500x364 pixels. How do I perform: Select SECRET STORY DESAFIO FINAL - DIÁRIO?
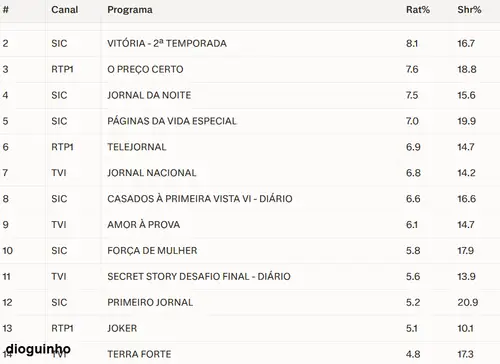tap(199, 277)
